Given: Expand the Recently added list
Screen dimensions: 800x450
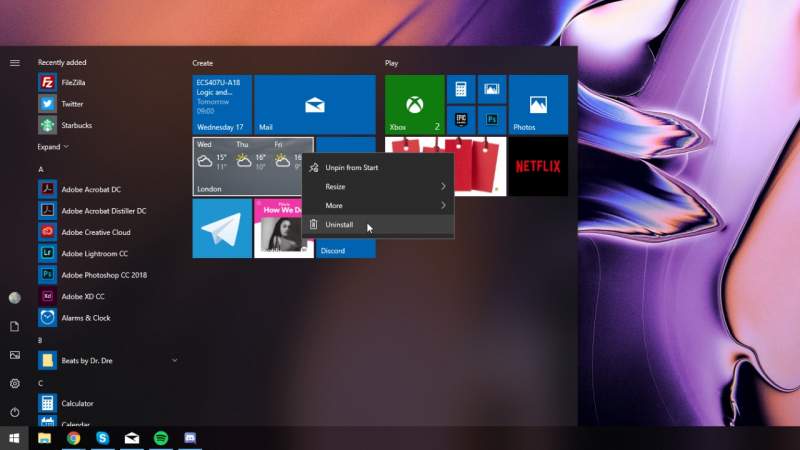Looking at the screenshot, I should [x=53, y=147].
